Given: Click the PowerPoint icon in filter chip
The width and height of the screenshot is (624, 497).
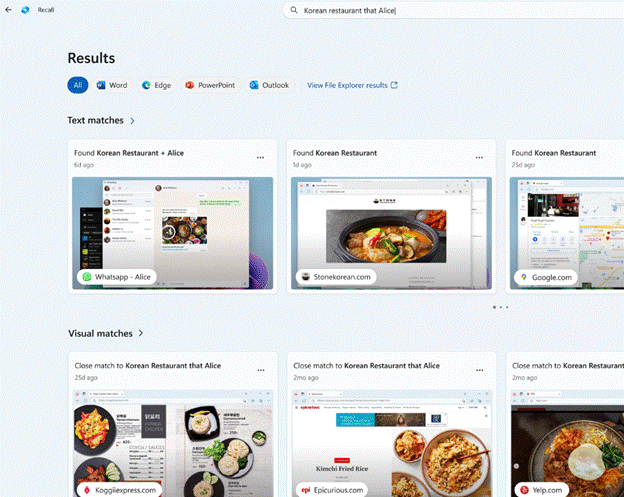Looking at the screenshot, I should (190, 85).
